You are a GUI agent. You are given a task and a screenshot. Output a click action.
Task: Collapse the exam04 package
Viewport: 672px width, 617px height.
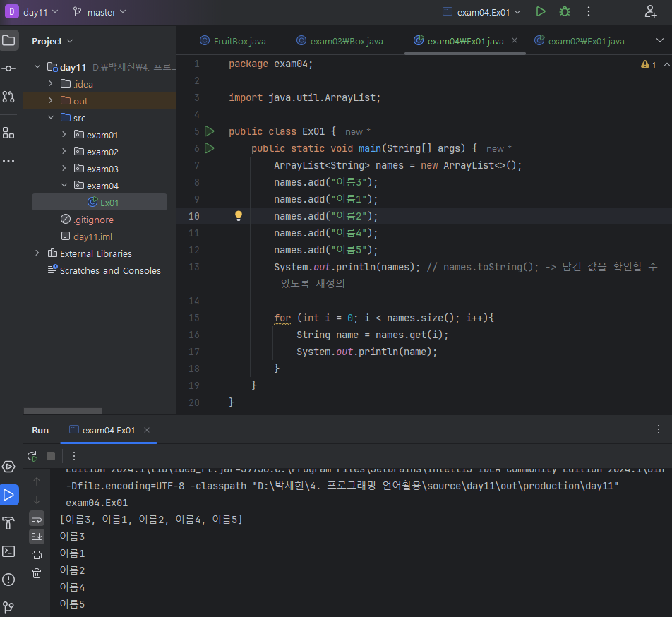pyautogui.click(x=64, y=185)
